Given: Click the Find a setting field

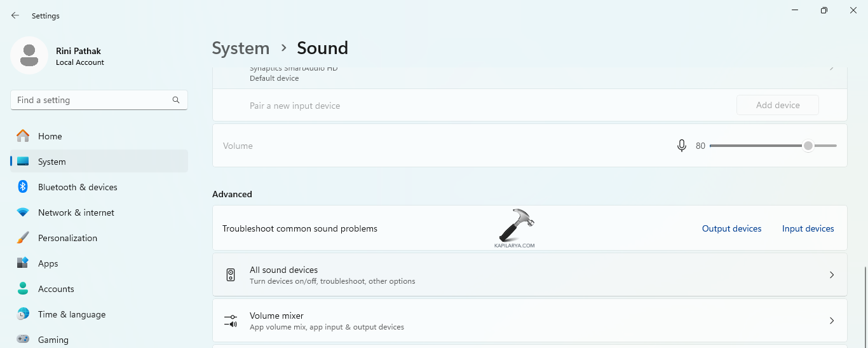Looking at the screenshot, I should click(x=92, y=100).
